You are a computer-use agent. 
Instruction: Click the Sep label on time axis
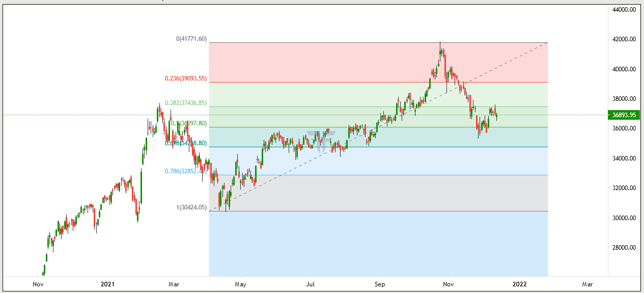point(379,284)
